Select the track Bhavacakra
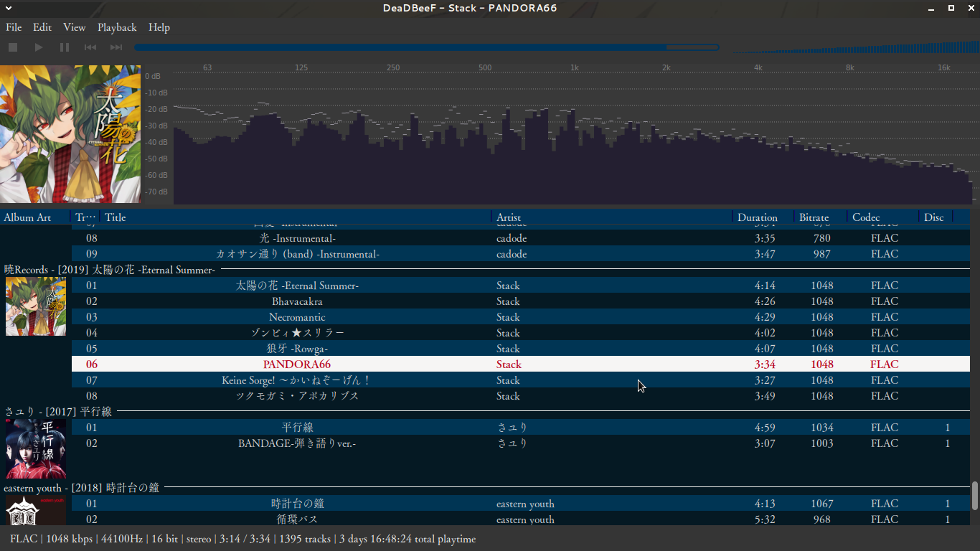980x551 pixels. 297,301
